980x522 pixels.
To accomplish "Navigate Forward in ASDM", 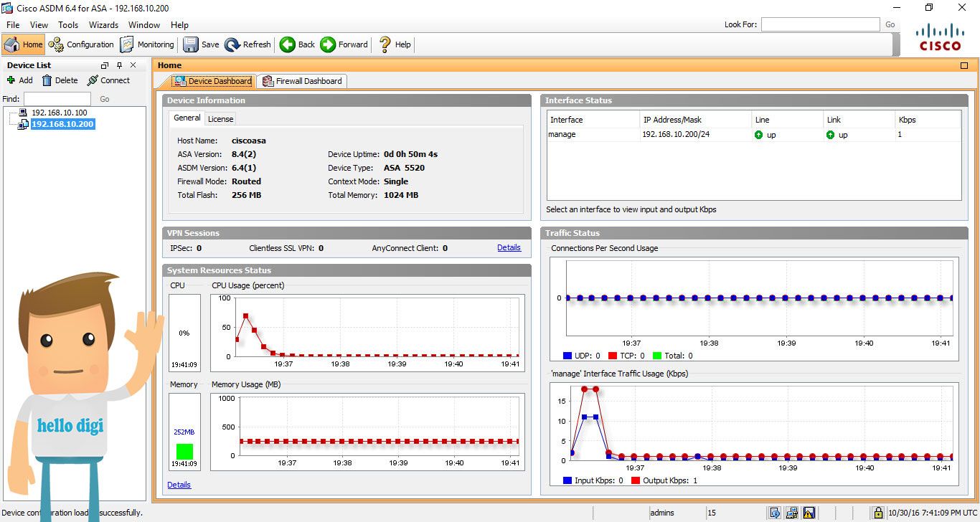I will click(x=344, y=44).
